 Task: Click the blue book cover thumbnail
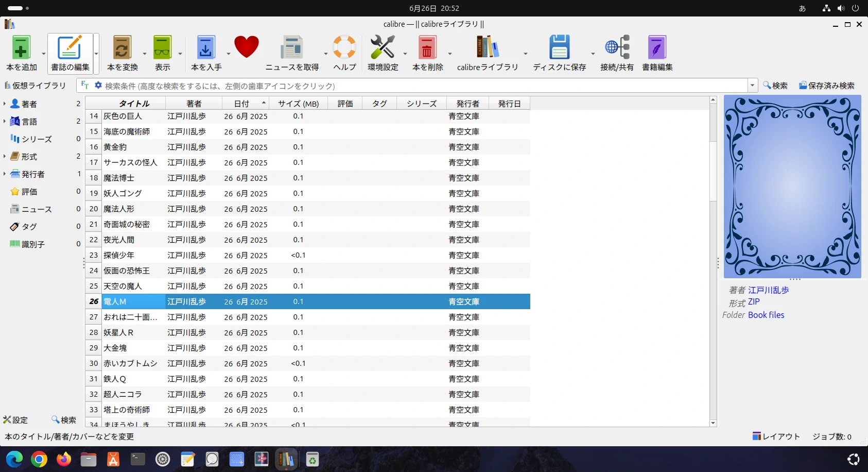pos(792,187)
